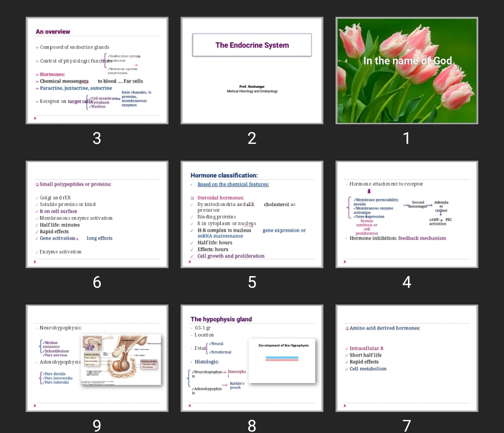Expand the brace next to Receptor on target cells

pyautogui.click(x=87, y=101)
